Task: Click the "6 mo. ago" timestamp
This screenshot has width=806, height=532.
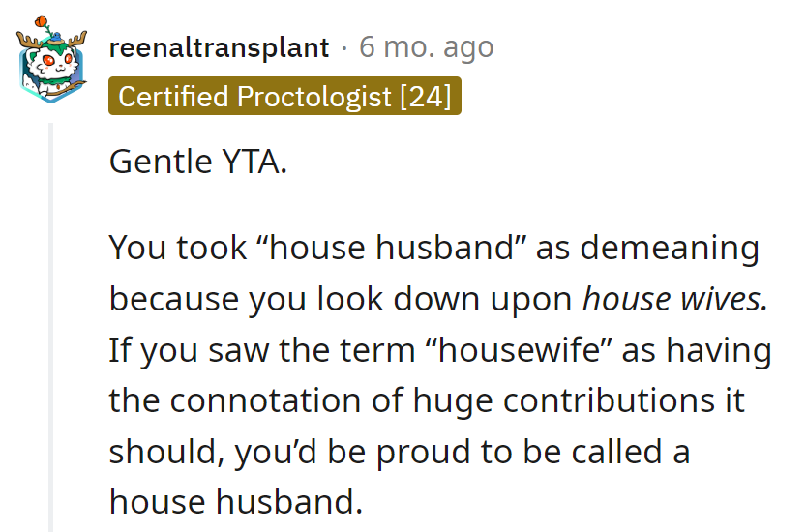Action: click(x=426, y=47)
